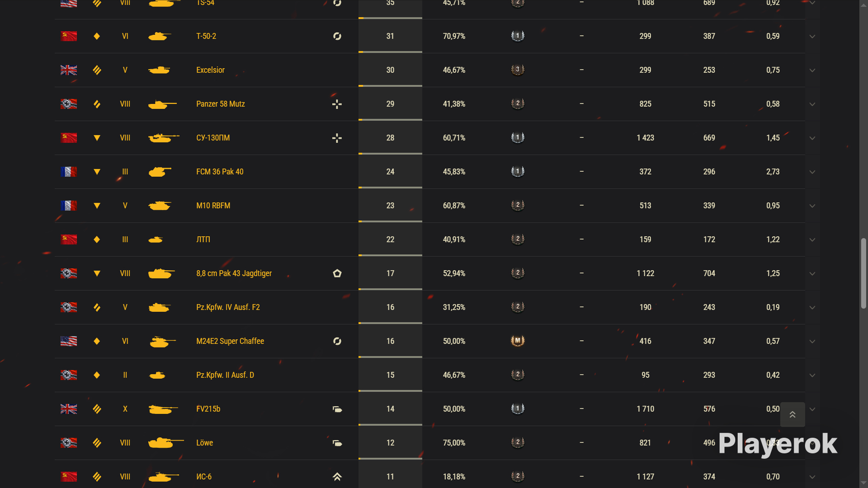Click the double-chevron icon in ИС-6 row
This screenshot has height=488, width=868.
point(337,477)
